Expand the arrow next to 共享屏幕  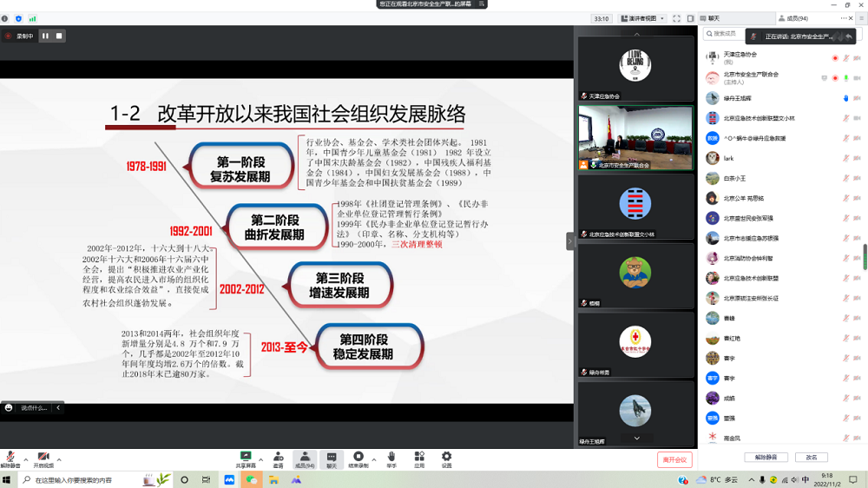(260, 460)
